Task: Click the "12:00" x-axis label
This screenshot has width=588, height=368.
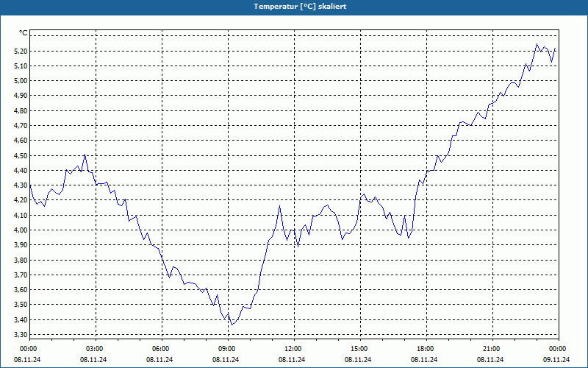Action: (x=293, y=349)
